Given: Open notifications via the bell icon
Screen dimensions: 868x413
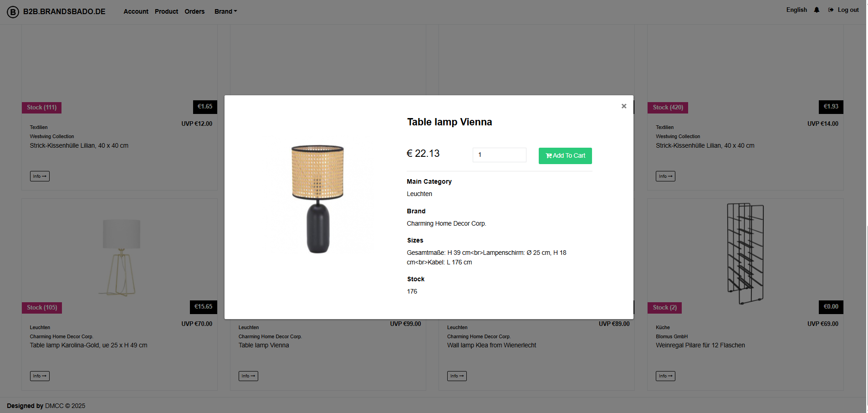Looking at the screenshot, I should point(816,10).
